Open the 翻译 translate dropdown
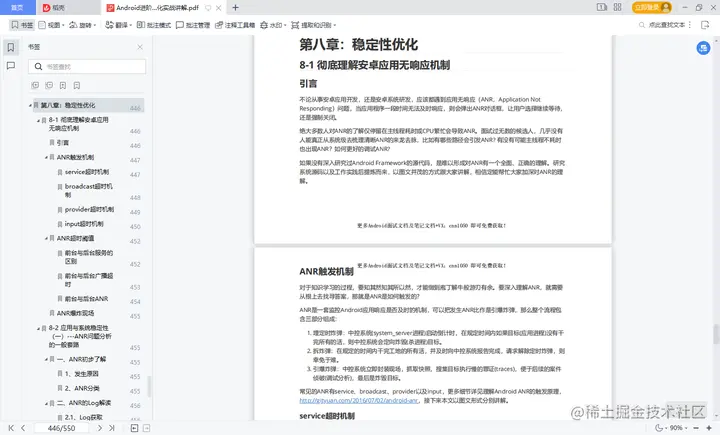720x435 pixels. coord(118,25)
